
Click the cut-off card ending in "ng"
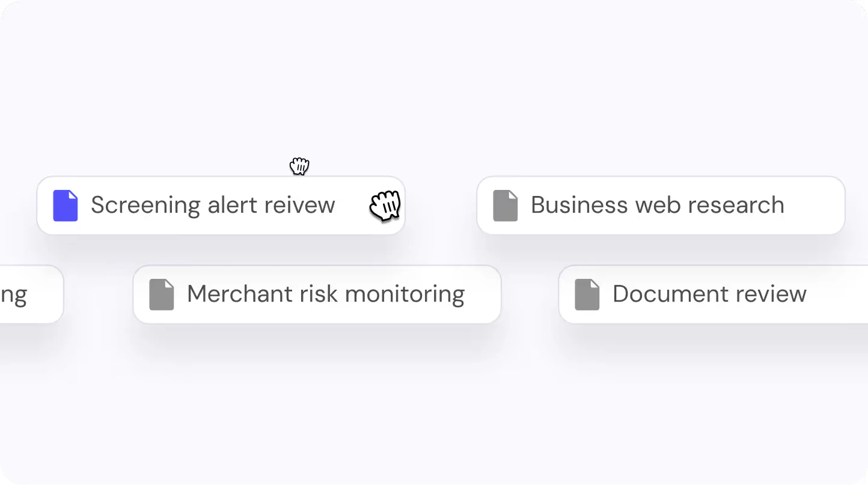click(x=24, y=294)
